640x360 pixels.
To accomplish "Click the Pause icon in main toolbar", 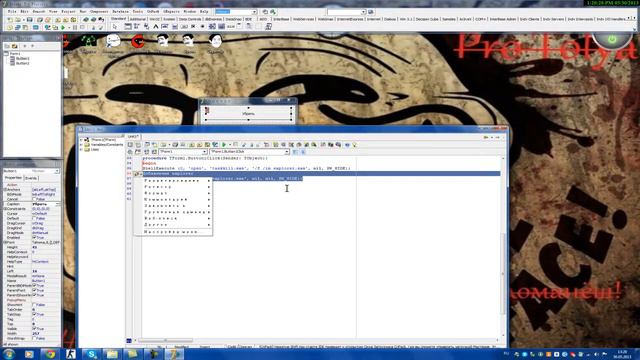I will pyautogui.click(x=75, y=27).
